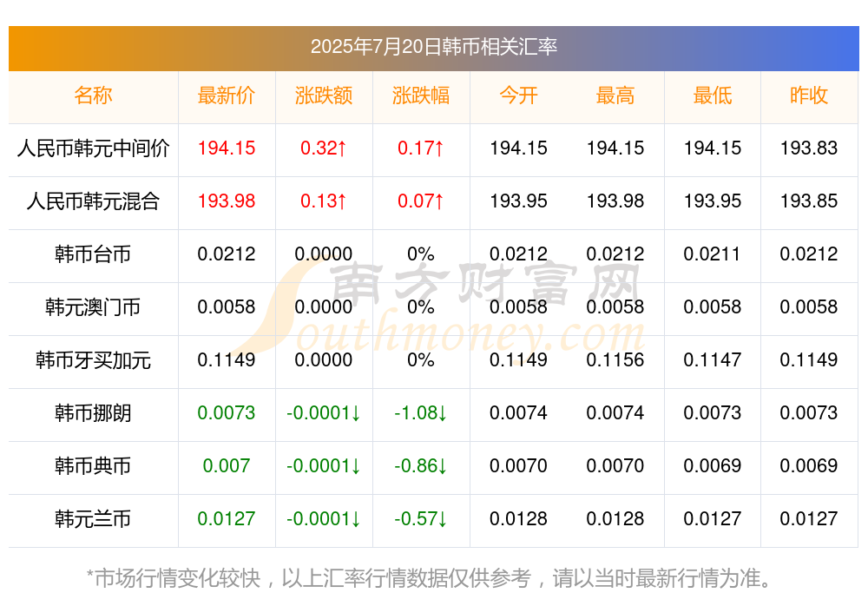Viewport: 868px width, 606px height.
Task: Click the row name 韩币挪朗
Action: coord(93,413)
